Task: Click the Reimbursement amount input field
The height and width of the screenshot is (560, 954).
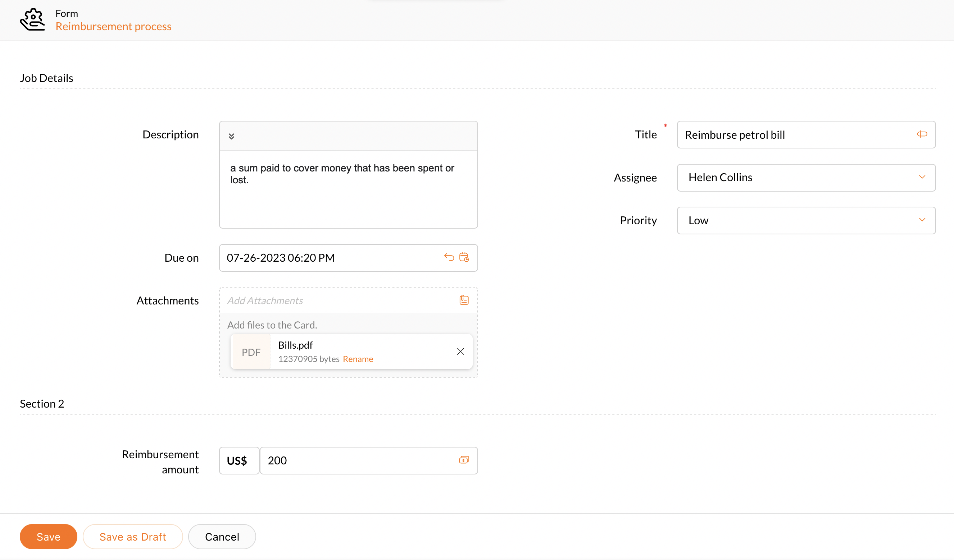Action: 360,460
